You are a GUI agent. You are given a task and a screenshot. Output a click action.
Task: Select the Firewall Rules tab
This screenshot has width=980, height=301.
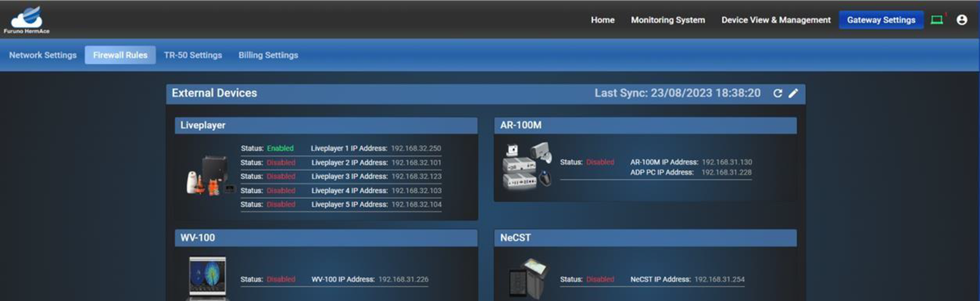[x=120, y=55]
